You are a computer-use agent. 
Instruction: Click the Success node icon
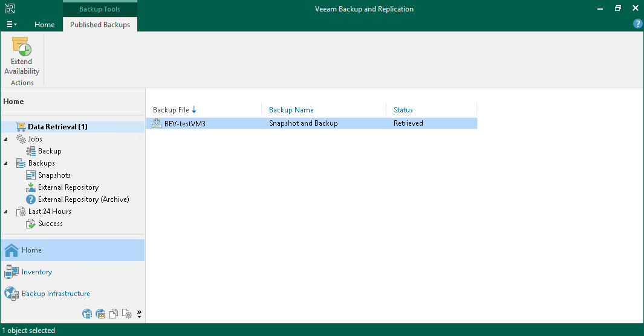31,224
